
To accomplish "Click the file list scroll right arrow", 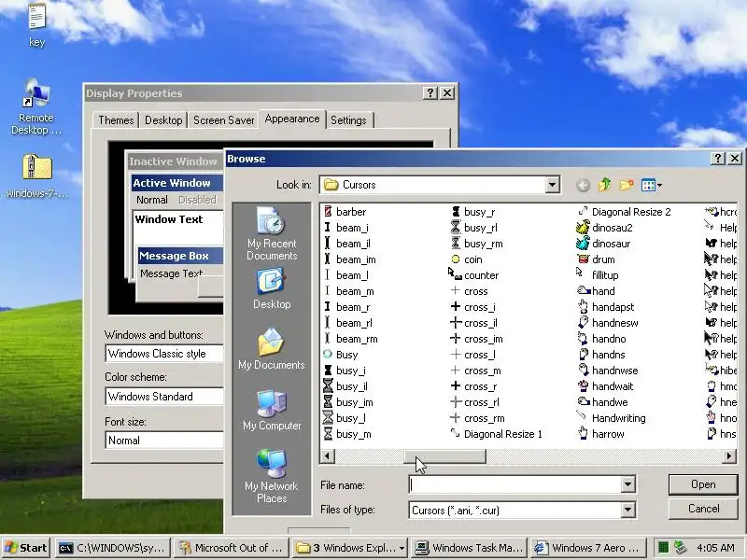I will (x=729, y=456).
